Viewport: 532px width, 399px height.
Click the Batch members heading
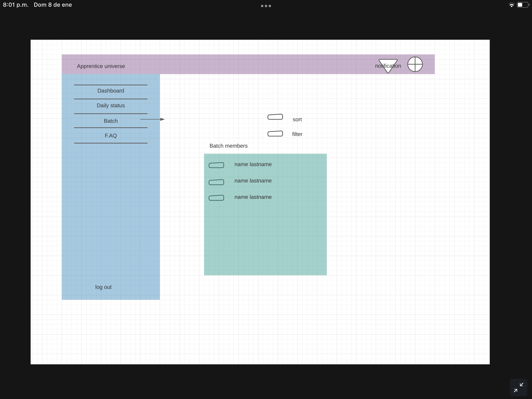[228, 146]
